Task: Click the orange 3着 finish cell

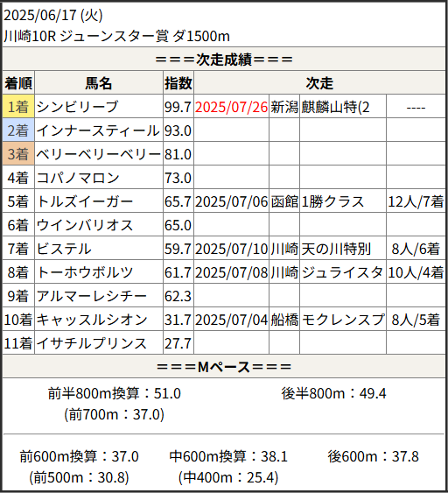Action: pos(18,154)
